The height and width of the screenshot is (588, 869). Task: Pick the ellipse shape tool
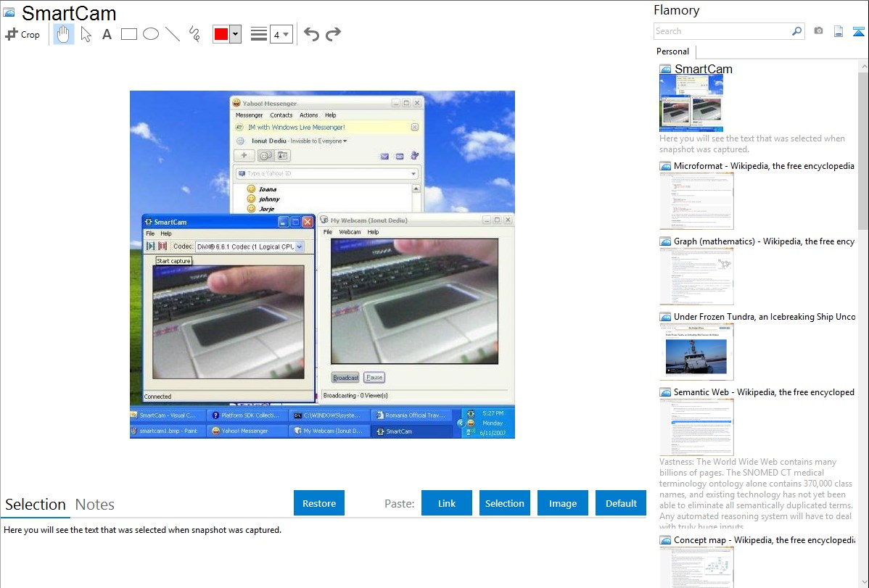(151, 34)
